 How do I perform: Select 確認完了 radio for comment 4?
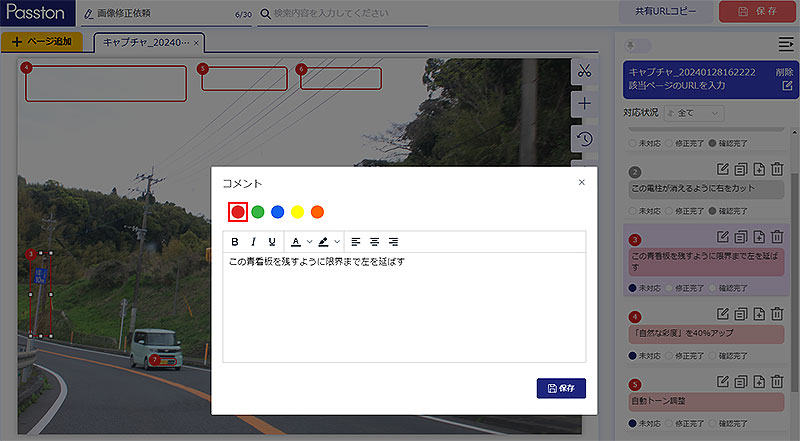[714, 355]
